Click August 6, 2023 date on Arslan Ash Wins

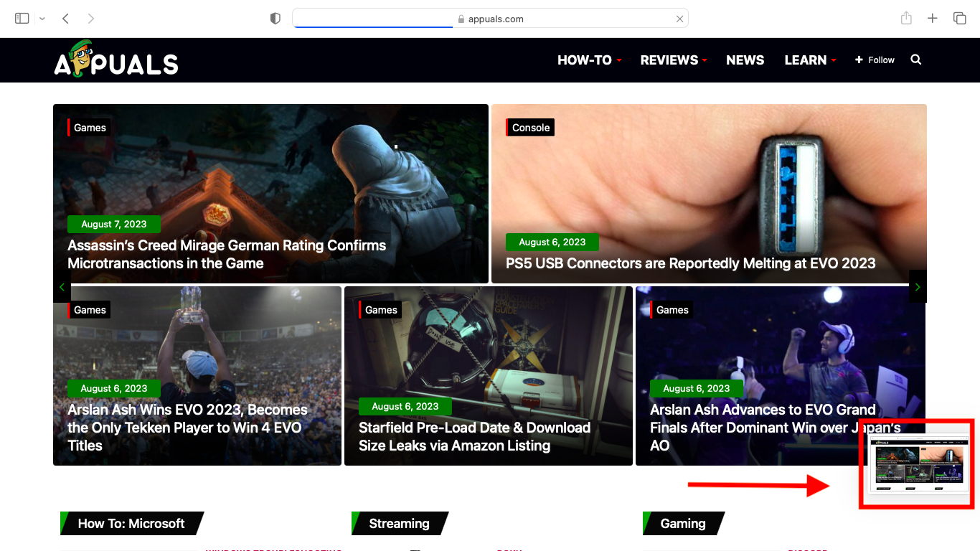(x=114, y=389)
